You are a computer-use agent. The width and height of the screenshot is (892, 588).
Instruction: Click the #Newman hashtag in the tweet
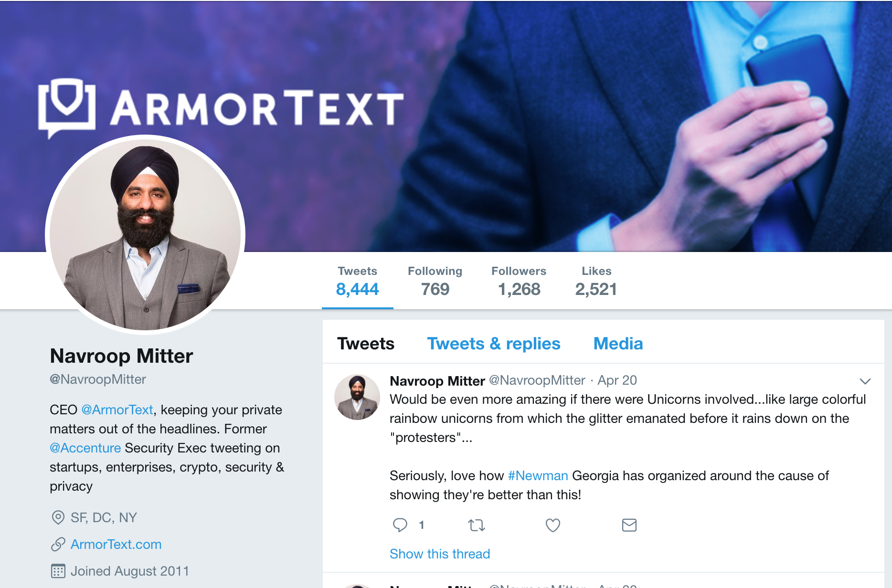tap(538, 475)
